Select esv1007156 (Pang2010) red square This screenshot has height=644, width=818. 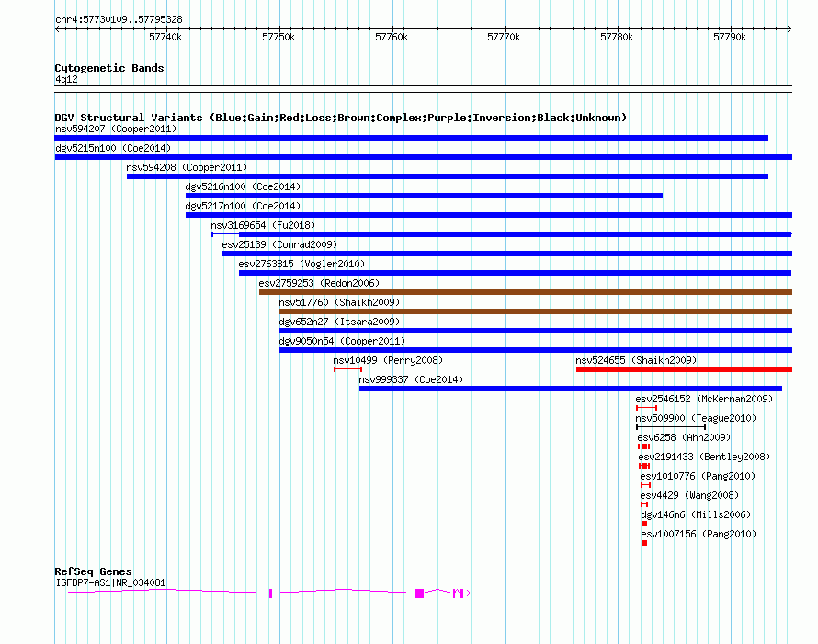pos(644,543)
